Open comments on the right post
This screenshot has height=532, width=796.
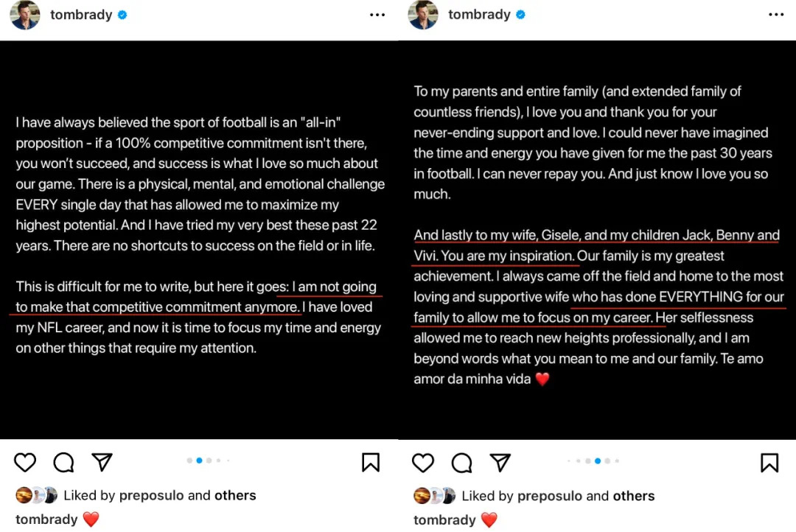point(461,463)
